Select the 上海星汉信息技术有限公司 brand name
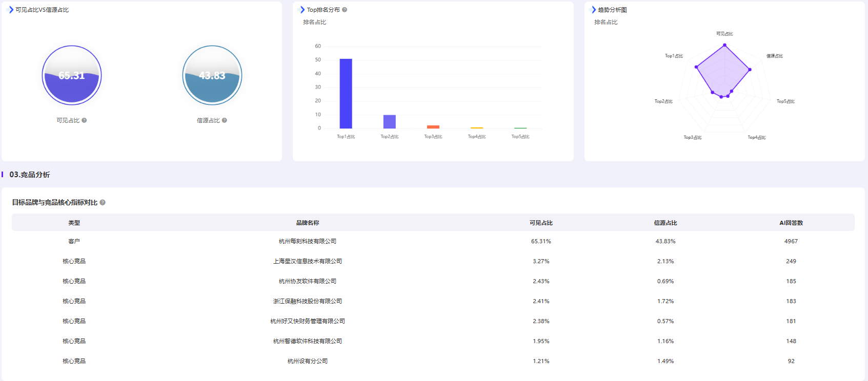This screenshot has height=381, width=868. pyautogui.click(x=308, y=261)
